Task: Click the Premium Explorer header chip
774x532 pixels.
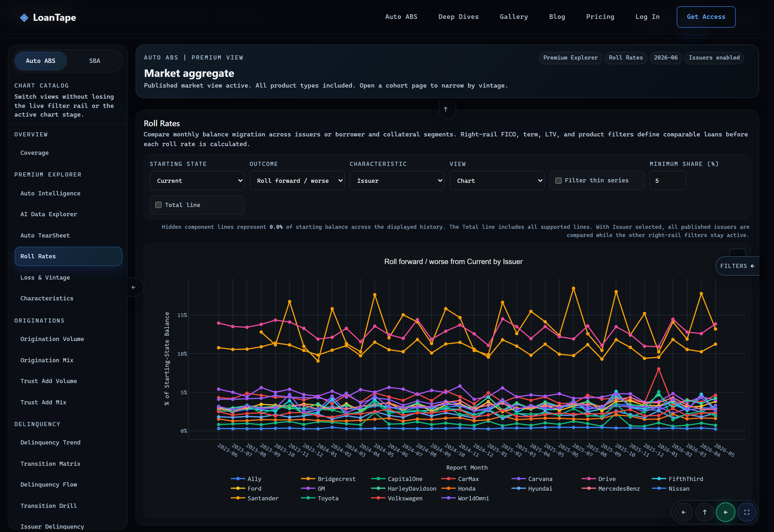Action: (x=570, y=58)
